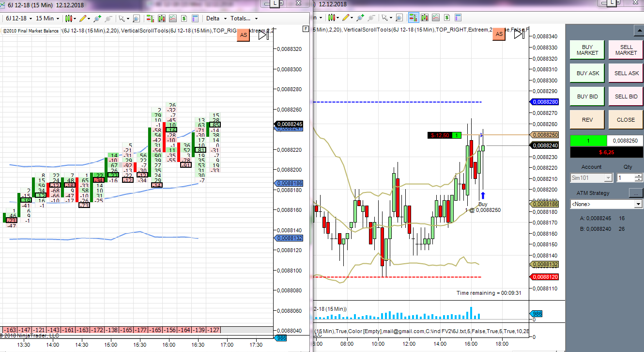Click the SELL BID button

(x=626, y=96)
